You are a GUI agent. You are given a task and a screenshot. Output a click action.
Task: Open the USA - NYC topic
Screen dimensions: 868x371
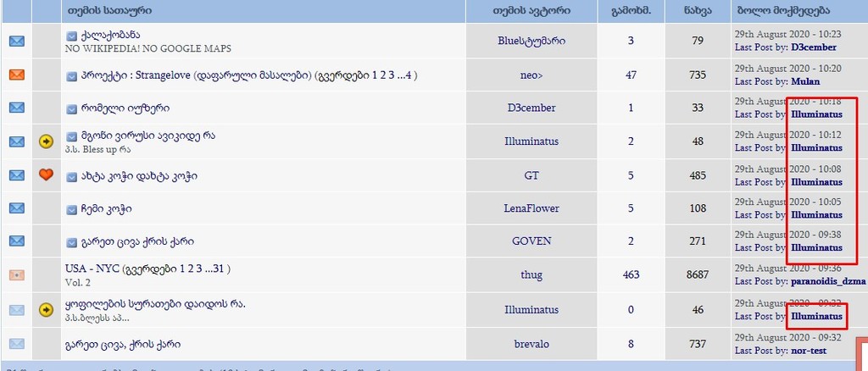pos(92,269)
